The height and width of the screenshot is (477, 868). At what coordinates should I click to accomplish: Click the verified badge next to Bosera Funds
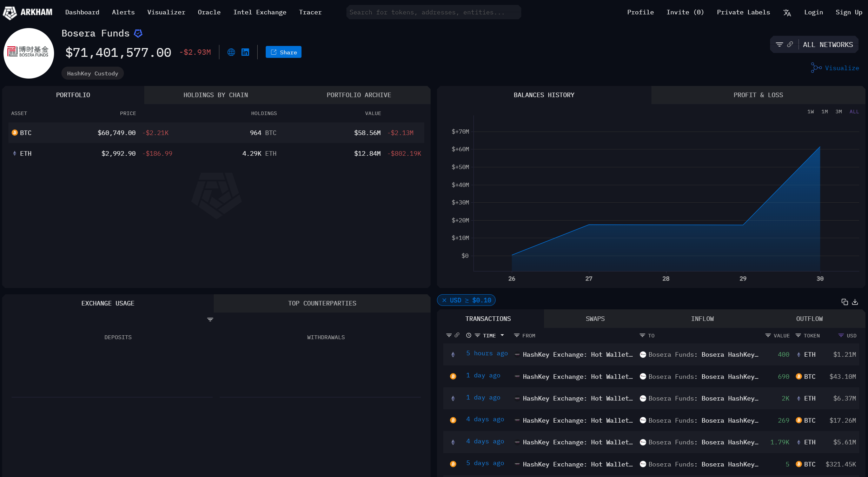point(138,33)
